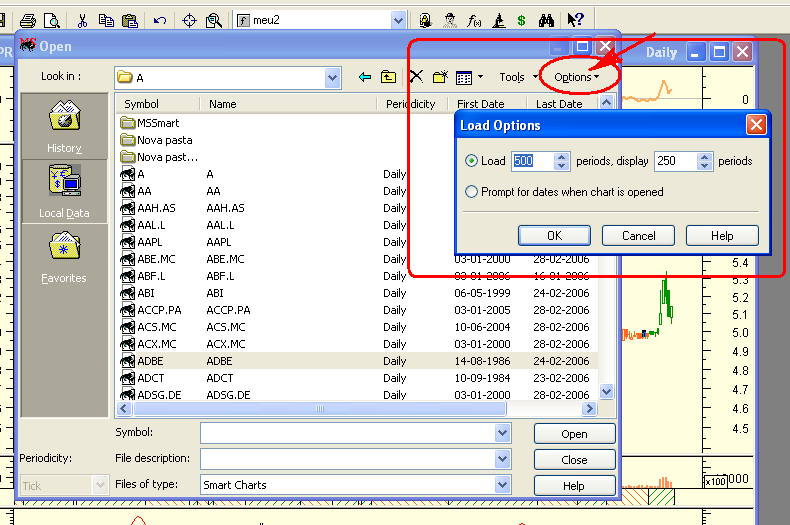The height and width of the screenshot is (525, 790).
Task: Select the Load periods radio button
Action: pos(471,161)
